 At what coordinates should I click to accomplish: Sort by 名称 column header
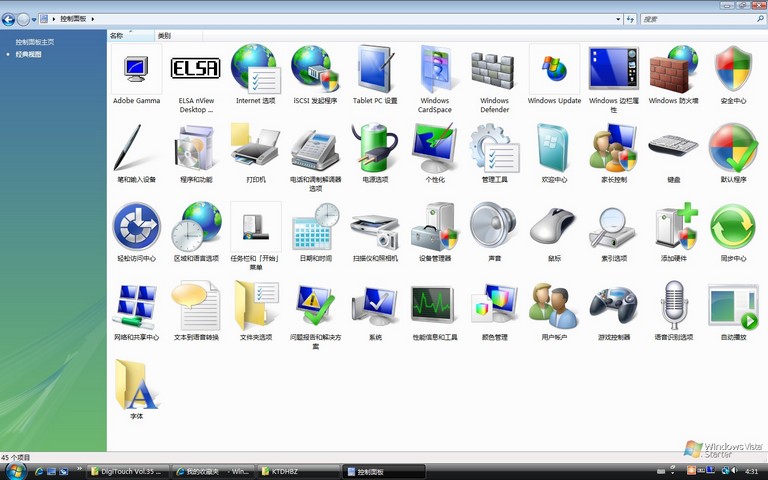coord(130,36)
